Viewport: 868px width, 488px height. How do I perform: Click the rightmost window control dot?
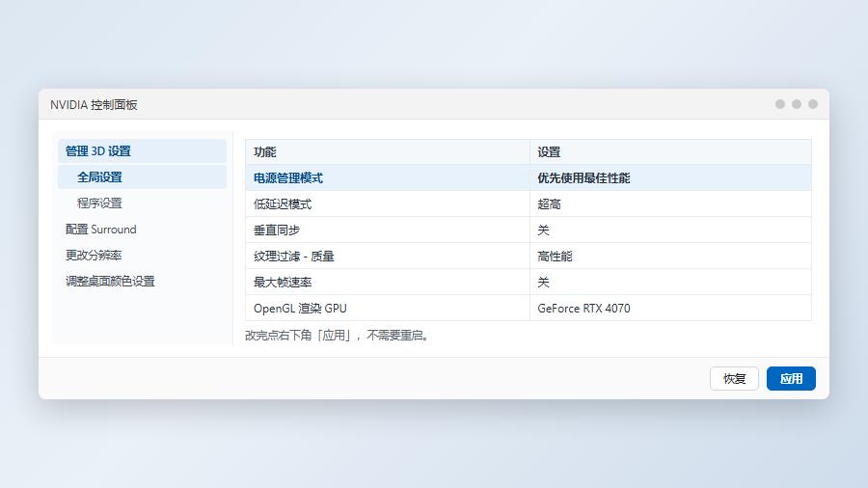(813, 104)
